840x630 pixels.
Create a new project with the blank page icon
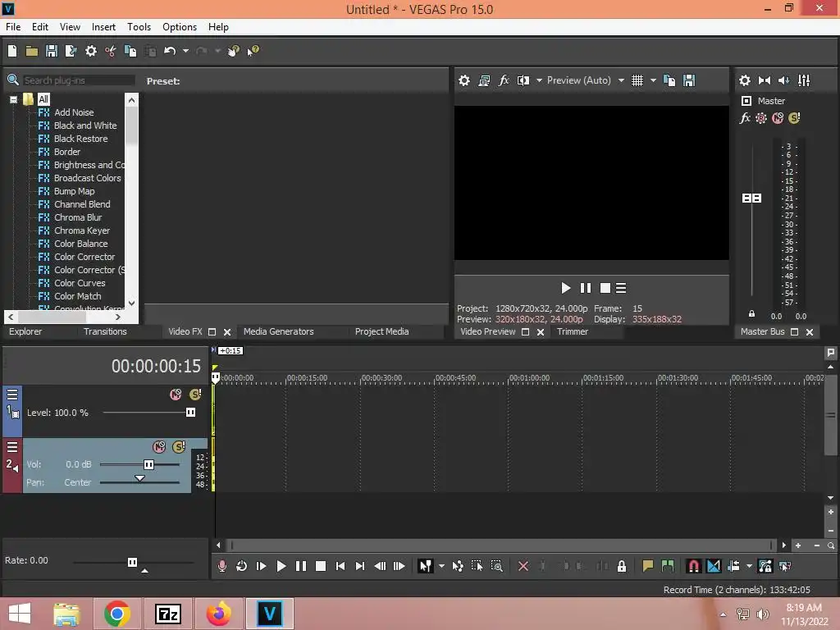click(12, 51)
